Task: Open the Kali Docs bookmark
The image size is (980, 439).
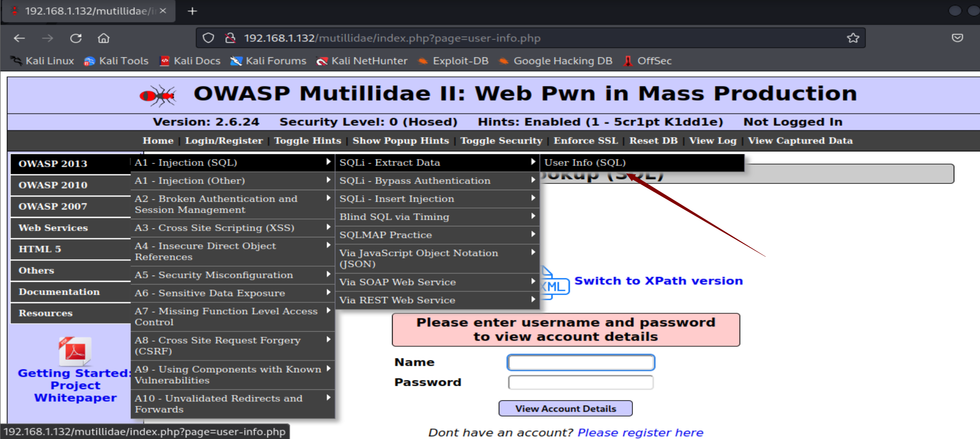Action: 190,61
